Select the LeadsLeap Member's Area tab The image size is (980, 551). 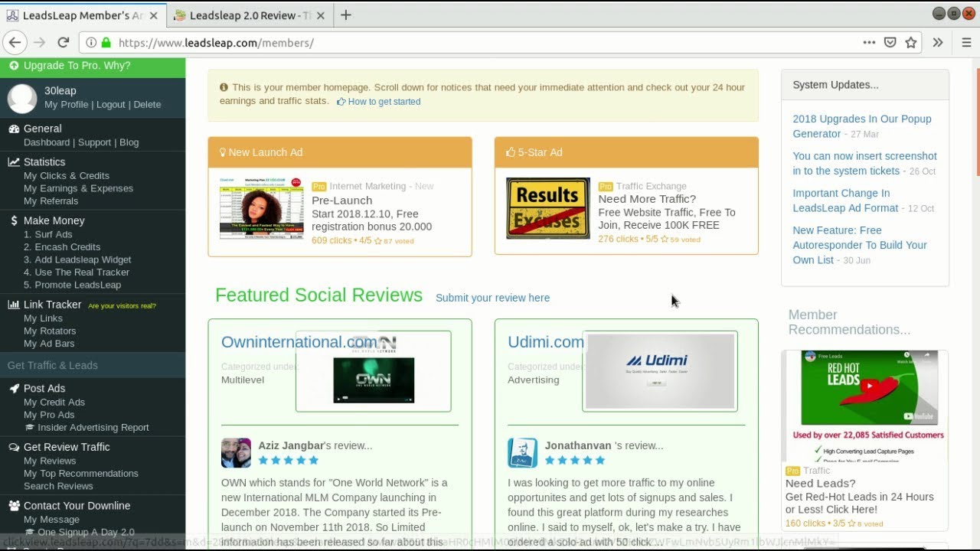[83, 15]
